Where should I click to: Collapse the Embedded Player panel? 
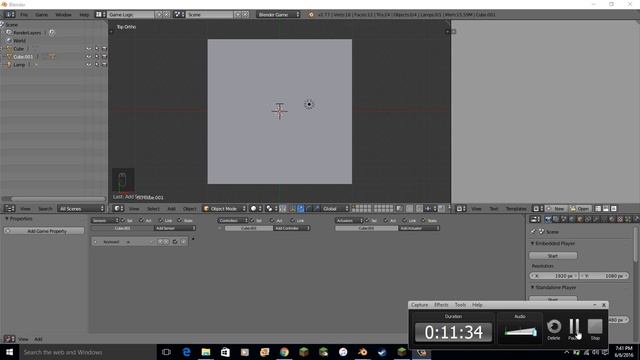(532, 243)
